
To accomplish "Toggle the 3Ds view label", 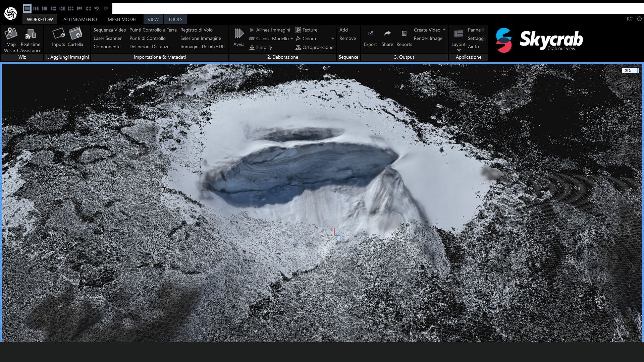I will 629,70.
